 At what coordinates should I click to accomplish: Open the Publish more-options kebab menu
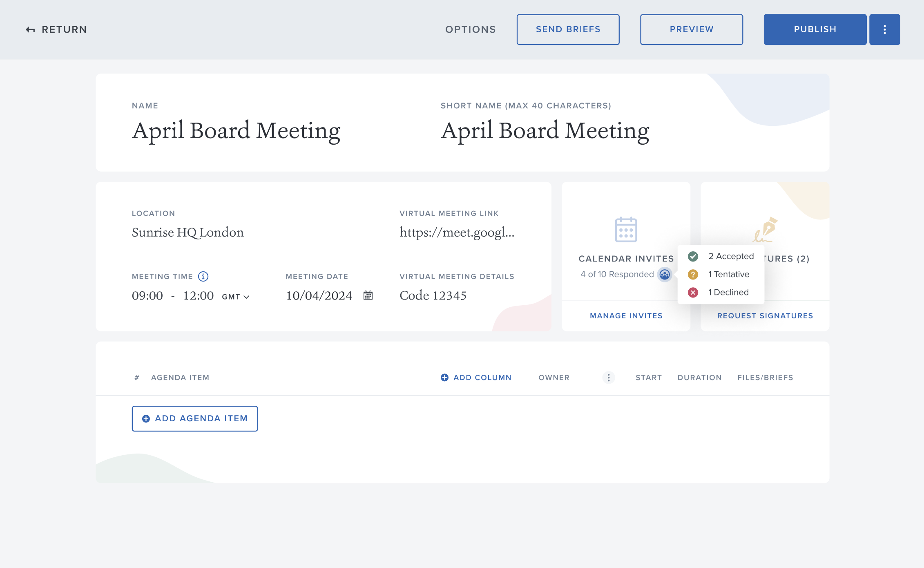[885, 29]
